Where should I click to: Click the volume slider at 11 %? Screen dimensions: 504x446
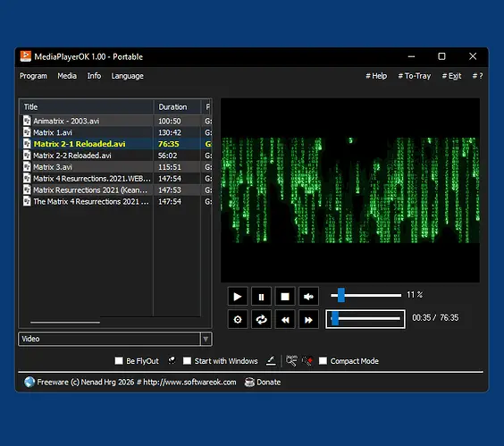(x=366, y=295)
